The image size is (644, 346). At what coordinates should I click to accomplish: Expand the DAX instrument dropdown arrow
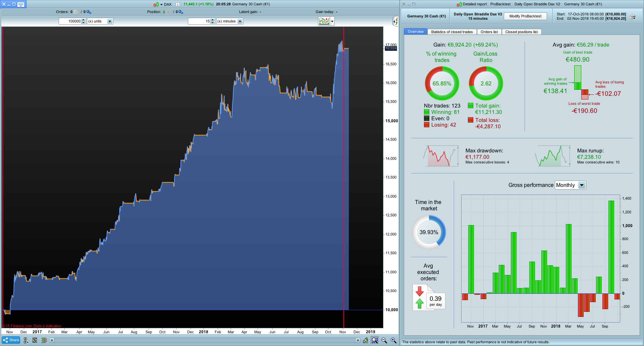tap(161, 5)
